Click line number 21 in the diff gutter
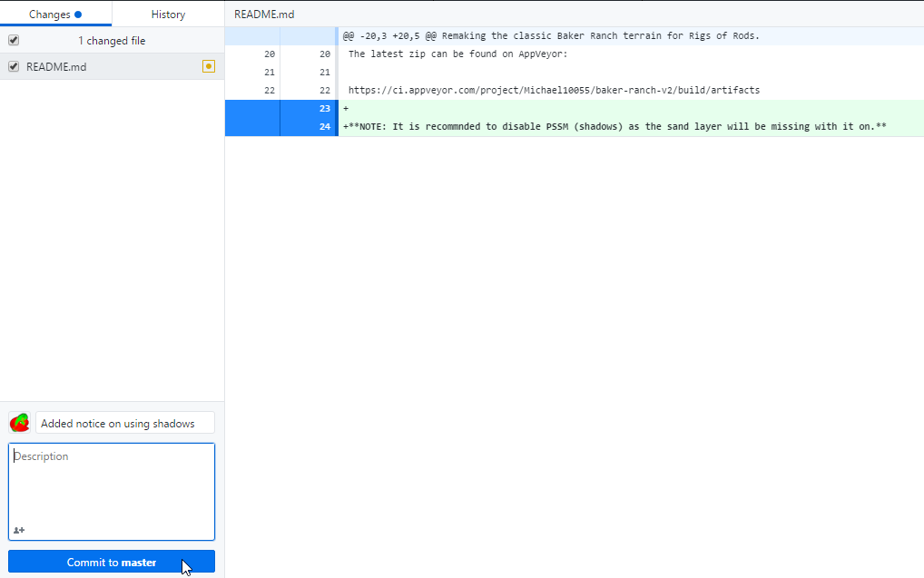The width and height of the screenshot is (924, 578). pyautogui.click(x=280, y=73)
